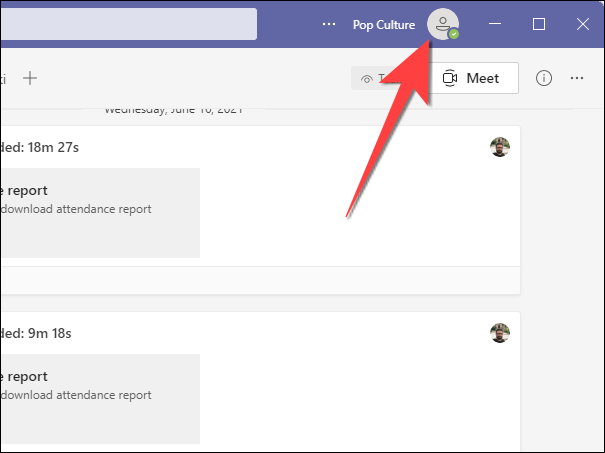Open the meeting entry ended 9m 18s
The width and height of the screenshot is (605, 453).
click(x=40, y=332)
